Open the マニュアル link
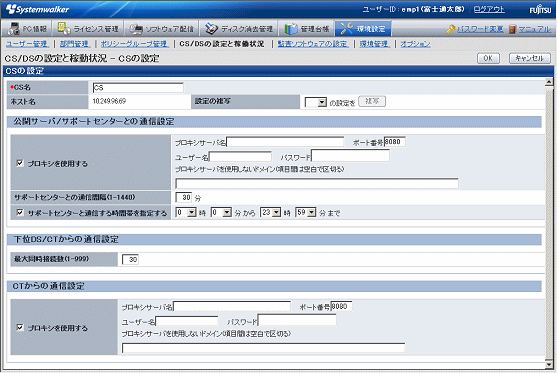557x373 pixels. click(x=535, y=29)
